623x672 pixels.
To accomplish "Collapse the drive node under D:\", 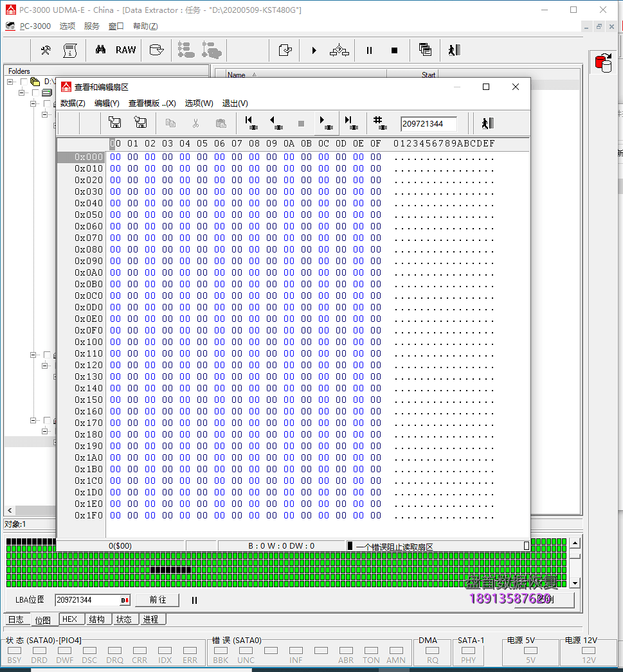I will [21, 93].
